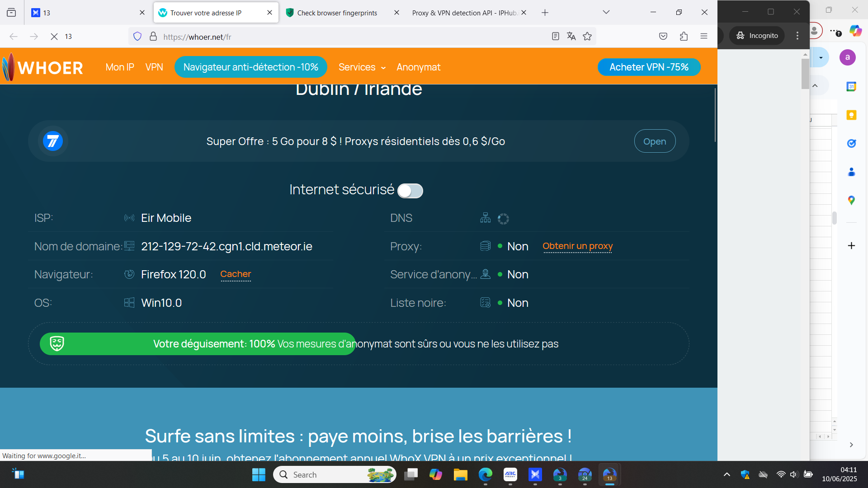
Task: Open the Pocket save icon
Action: [663, 37]
